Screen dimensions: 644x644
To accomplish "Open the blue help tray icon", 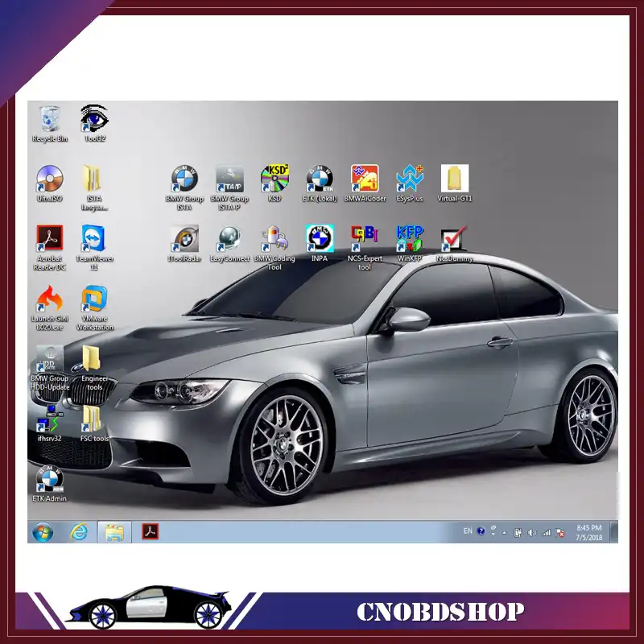I will click(x=481, y=531).
